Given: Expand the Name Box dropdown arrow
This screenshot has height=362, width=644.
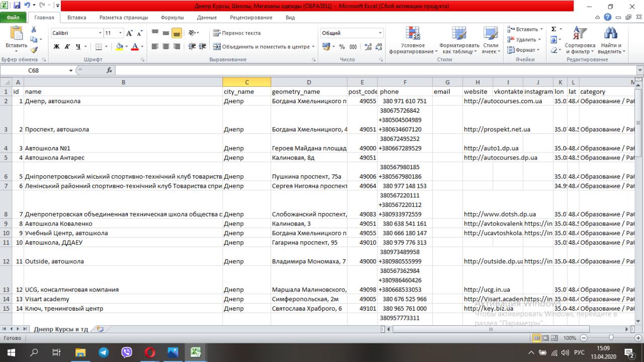Looking at the screenshot, I should (x=71, y=70).
